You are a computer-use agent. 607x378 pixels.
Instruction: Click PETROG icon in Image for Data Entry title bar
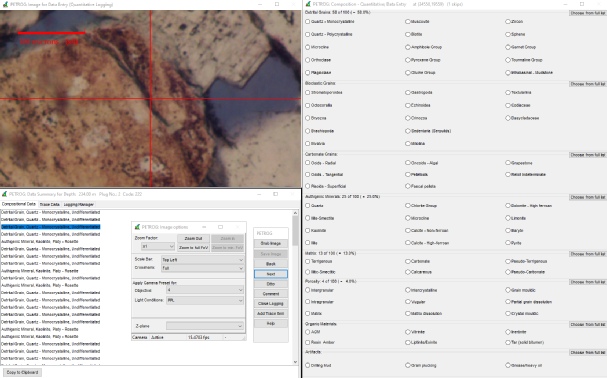click(5, 4)
